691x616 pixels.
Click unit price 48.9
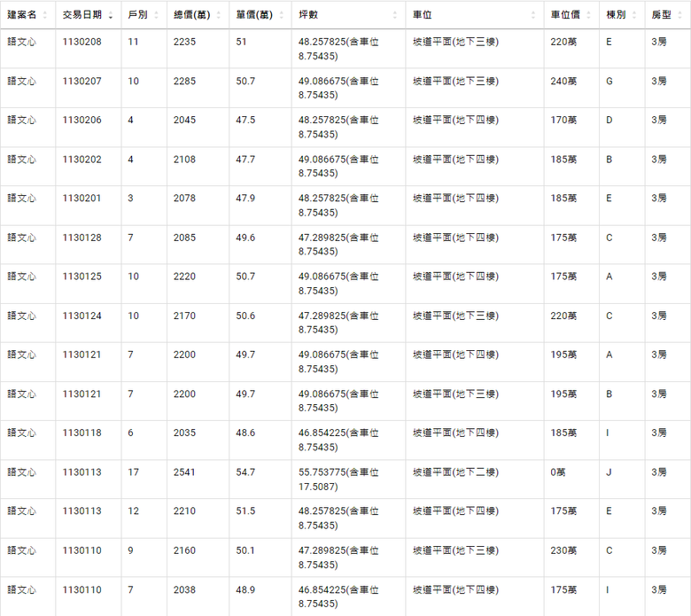click(x=245, y=589)
